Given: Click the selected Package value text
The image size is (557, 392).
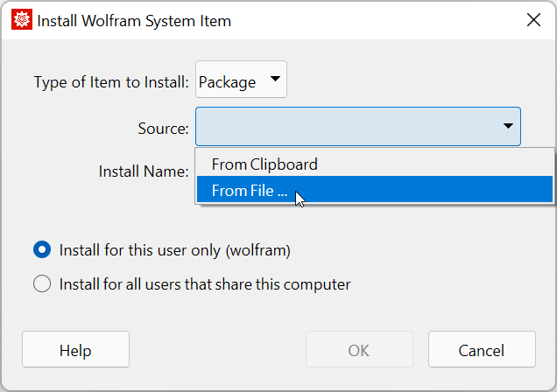Looking at the screenshot, I should coord(227,82).
